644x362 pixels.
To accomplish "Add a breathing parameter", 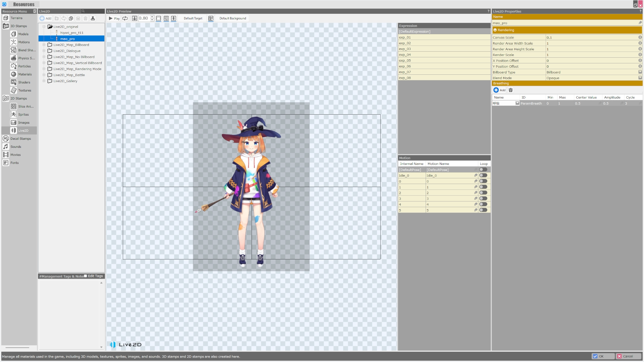I will point(499,90).
